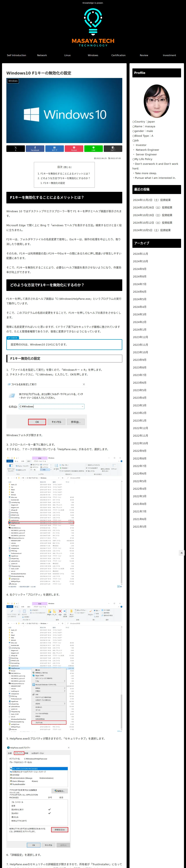The width and height of the screenshot is (186, 868).
Task: Go to the Network menu
Action: coord(42,55)
